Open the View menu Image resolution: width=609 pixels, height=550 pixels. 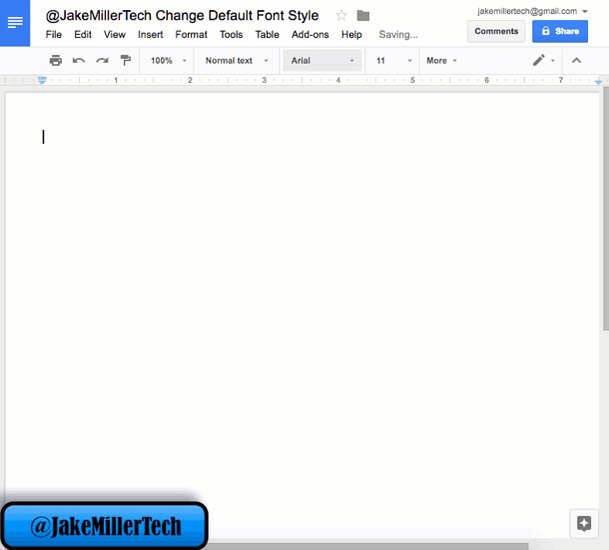point(115,35)
